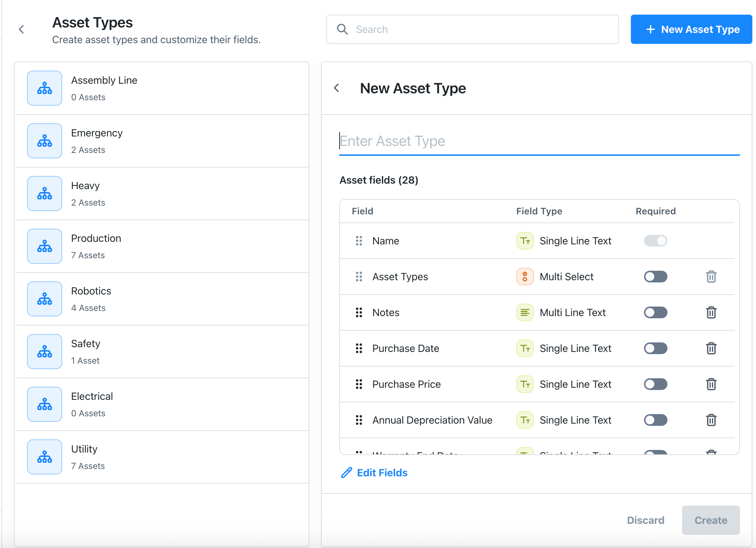
Task: Delete the Purchase Price field
Action: tap(711, 384)
